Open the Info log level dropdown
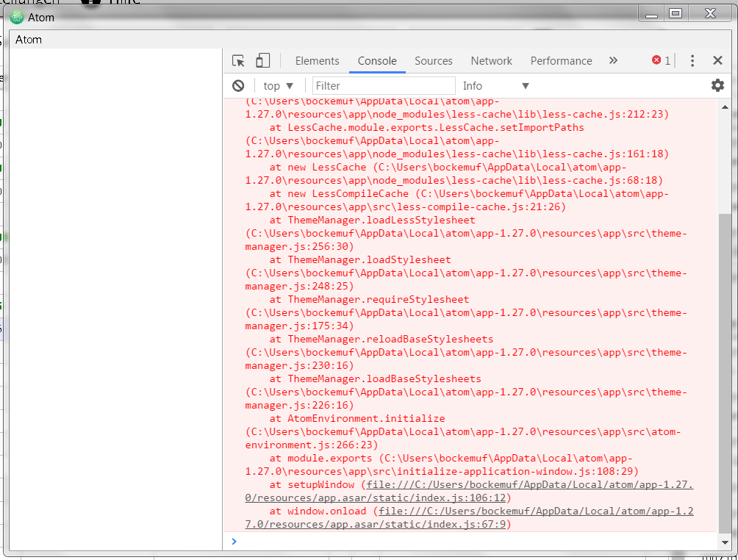The height and width of the screenshot is (560, 738). (x=495, y=86)
